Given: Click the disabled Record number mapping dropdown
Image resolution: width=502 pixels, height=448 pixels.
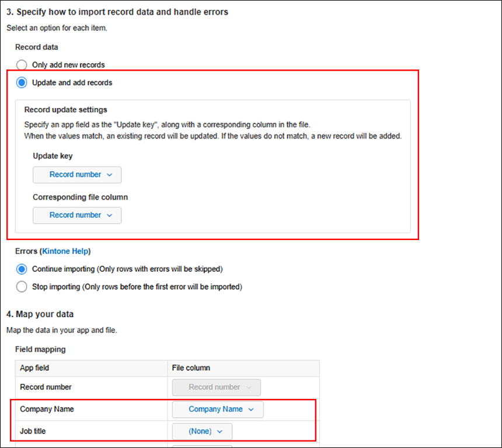Looking at the screenshot, I should point(216,387).
